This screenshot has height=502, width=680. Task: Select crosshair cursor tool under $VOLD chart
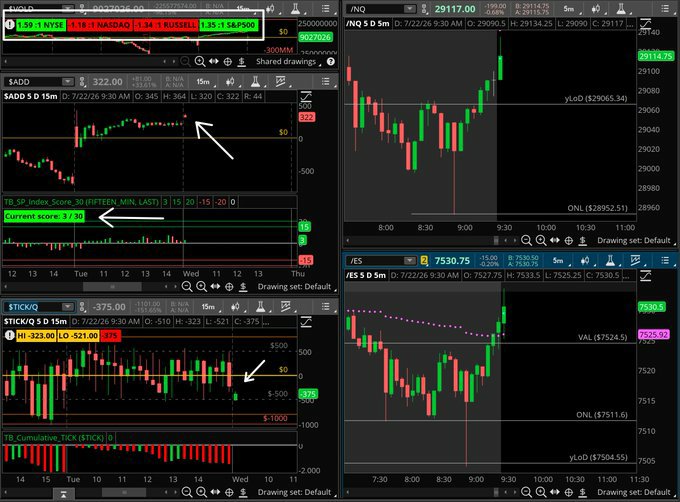coord(227,62)
